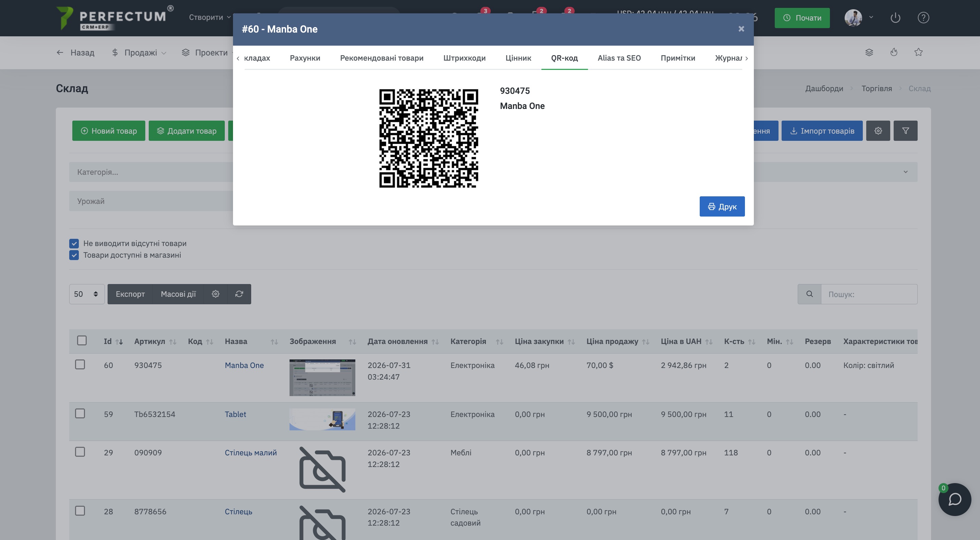The width and height of the screenshot is (980, 540).
Task: Open the Tablet product link
Action: 235,415
